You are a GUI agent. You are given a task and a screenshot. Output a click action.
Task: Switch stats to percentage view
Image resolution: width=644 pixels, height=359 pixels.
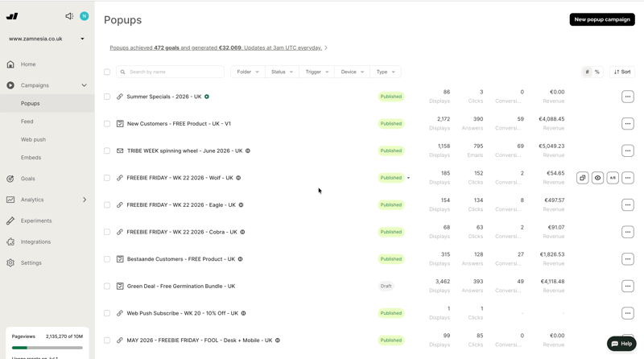click(x=597, y=72)
